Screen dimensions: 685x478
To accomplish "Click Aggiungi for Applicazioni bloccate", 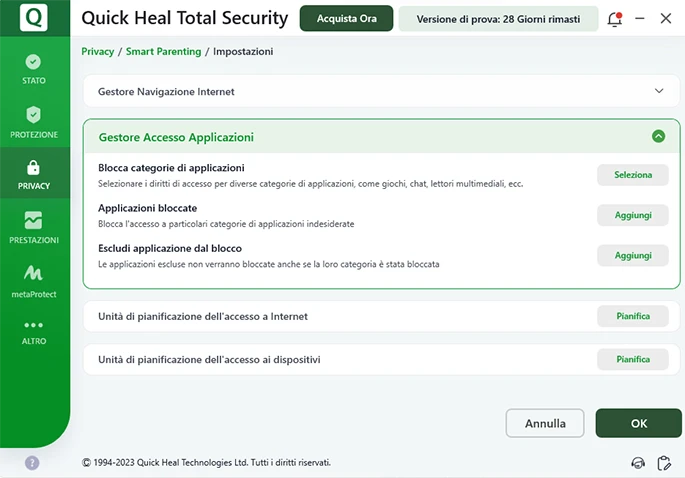I will (632, 215).
